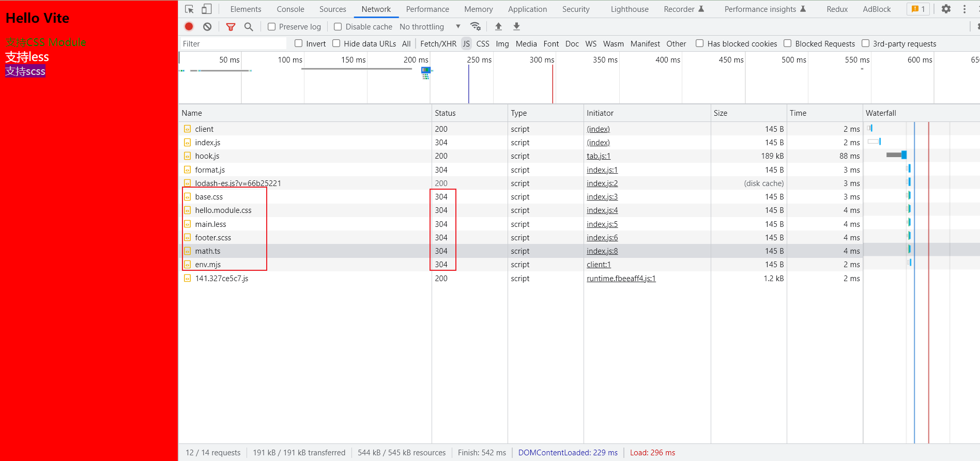980x461 pixels.
Task: Open the Security tab
Action: pyautogui.click(x=576, y=9)
